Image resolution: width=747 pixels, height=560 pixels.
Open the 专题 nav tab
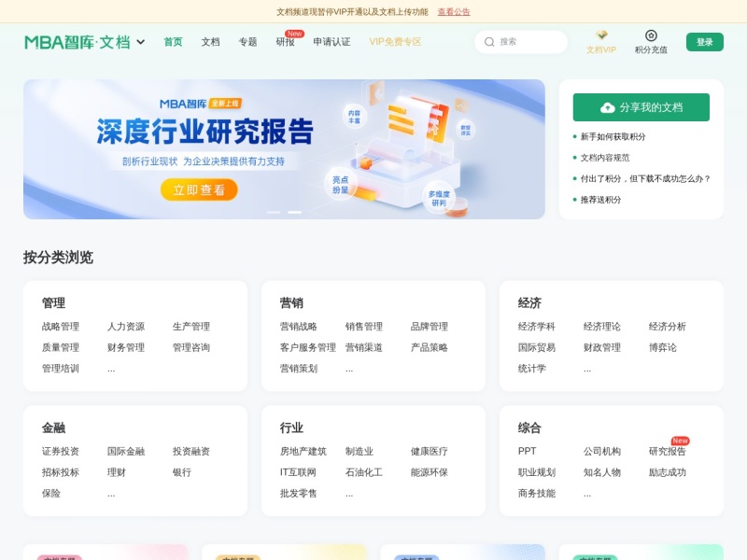[x=247, y=42]
